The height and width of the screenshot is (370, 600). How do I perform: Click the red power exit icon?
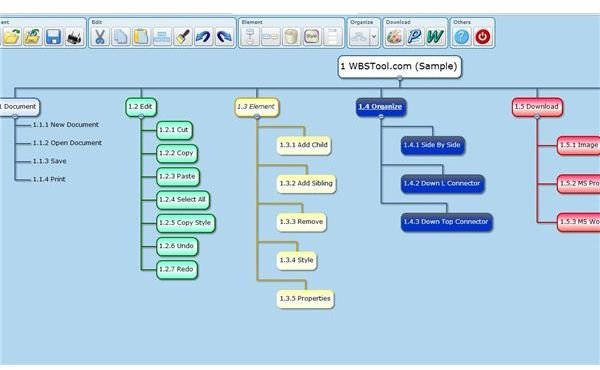(x=483, y=37)
